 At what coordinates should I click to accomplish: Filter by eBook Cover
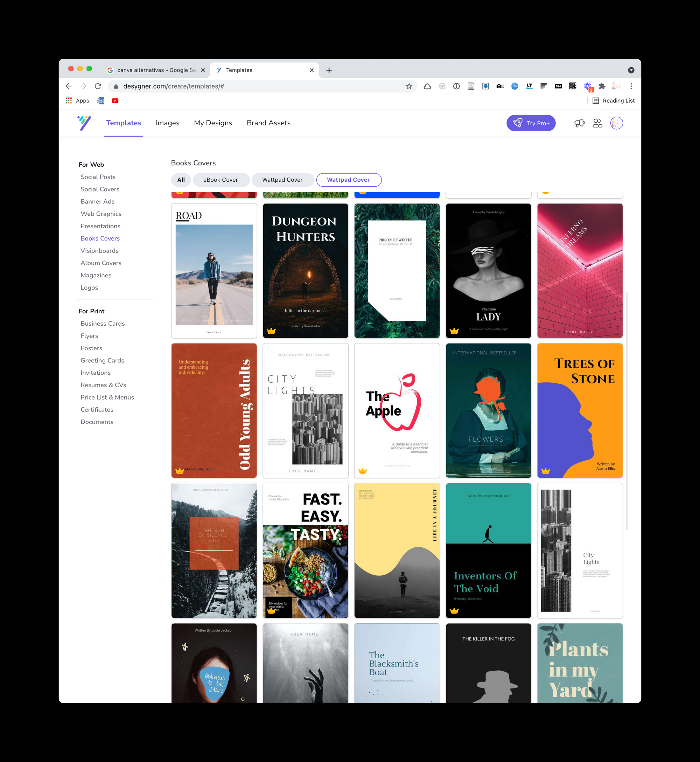[x=221, y=180]
